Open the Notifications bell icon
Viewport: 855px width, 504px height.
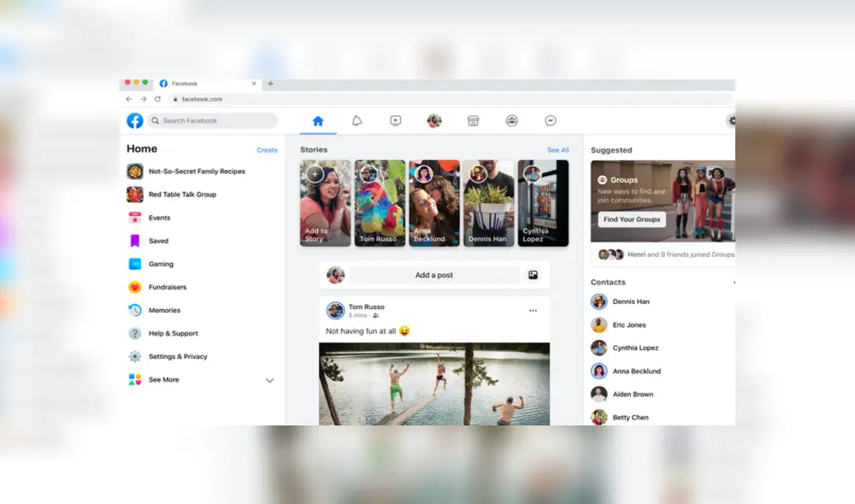point(357,120)
